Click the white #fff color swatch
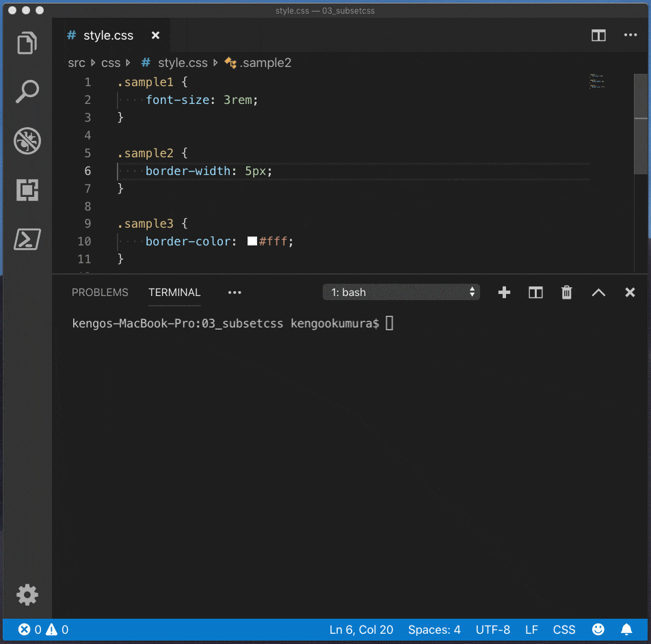The image size is (651, 644). pyautogui.click(x=252, y=241)
